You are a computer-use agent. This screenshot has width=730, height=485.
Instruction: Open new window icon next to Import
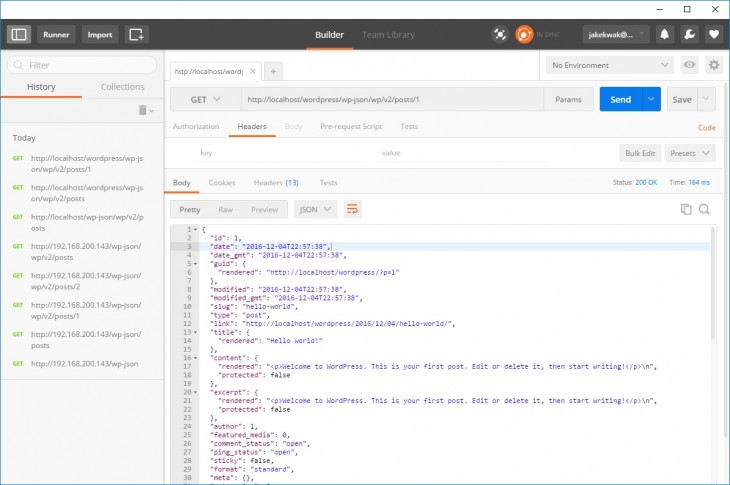[x=137, y=34]
